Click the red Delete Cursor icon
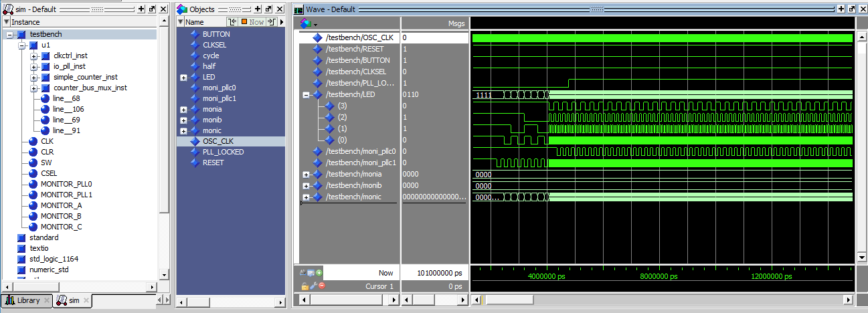 tap(321, 286)
